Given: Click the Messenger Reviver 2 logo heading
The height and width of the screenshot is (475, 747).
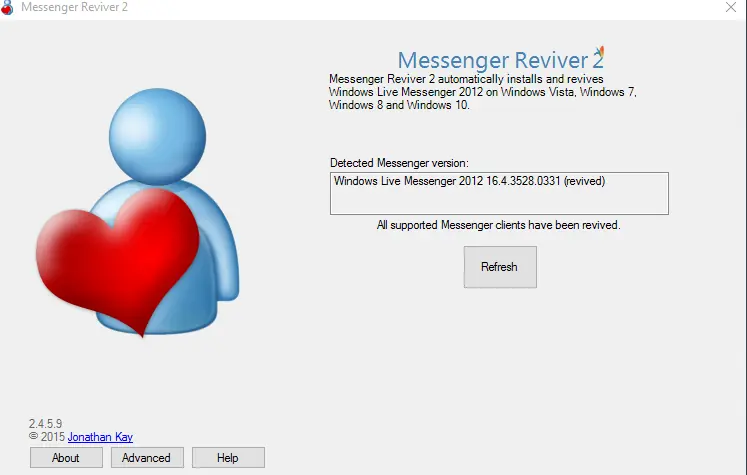Looking at the screenshot, I should pos(501,60).
